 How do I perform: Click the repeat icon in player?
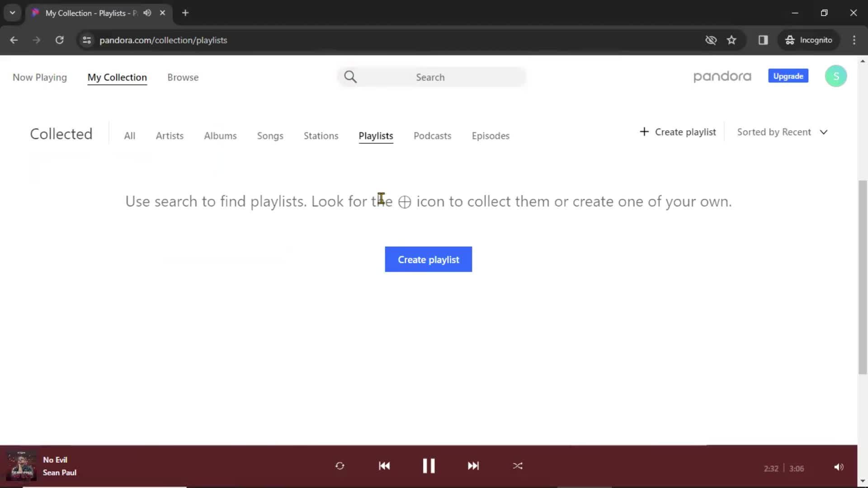pyautogui.click(x=339, y=466)
